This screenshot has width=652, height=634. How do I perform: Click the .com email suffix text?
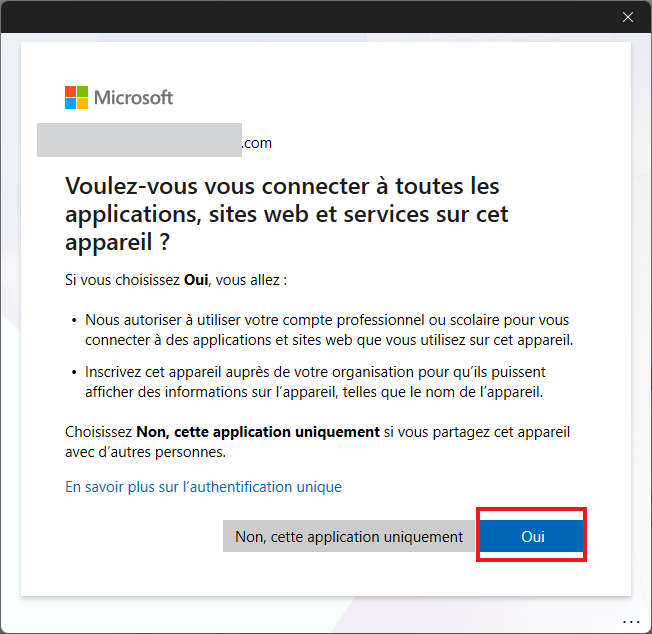[x=257, y=143]
